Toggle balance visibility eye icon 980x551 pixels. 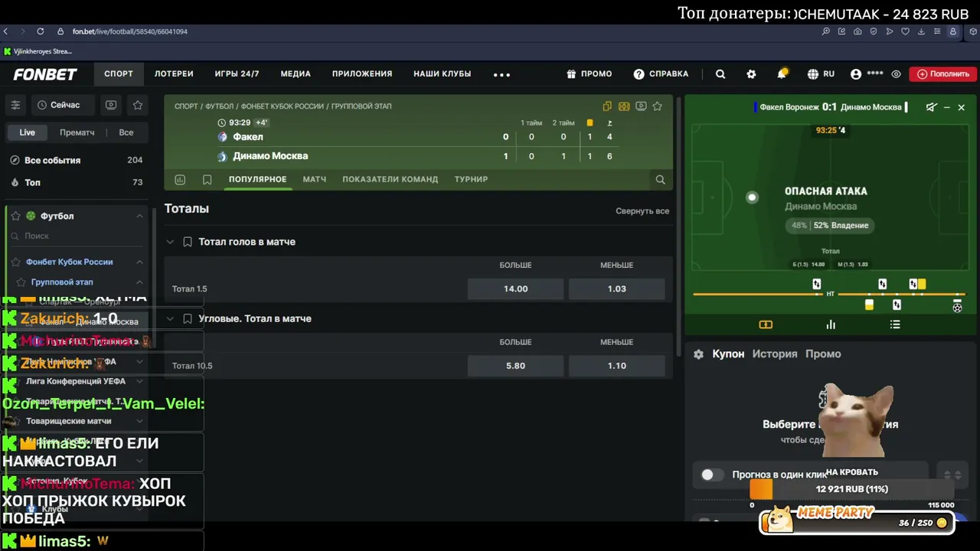(896, 74)
